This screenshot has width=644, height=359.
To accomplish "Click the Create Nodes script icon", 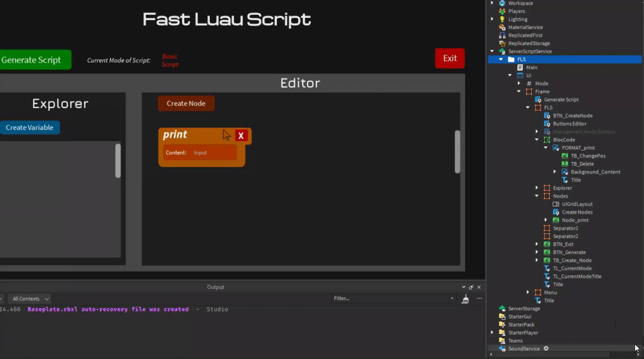I will pyautogui.click(x=556, y=212).
